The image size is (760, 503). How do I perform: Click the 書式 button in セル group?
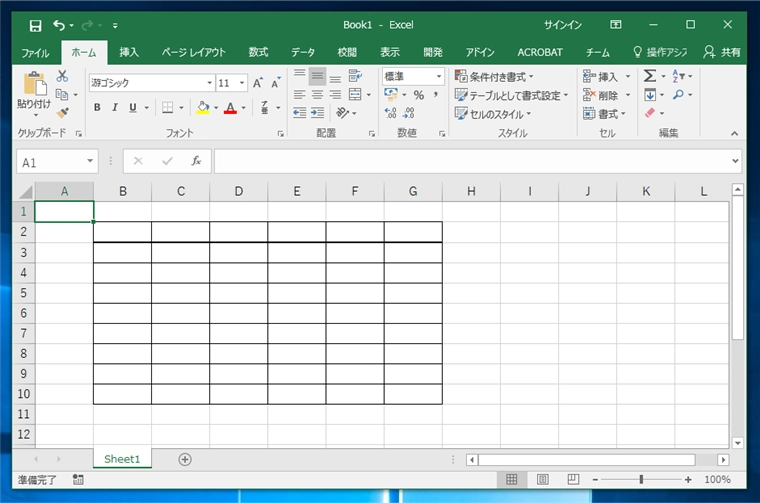tap(604, 114)
